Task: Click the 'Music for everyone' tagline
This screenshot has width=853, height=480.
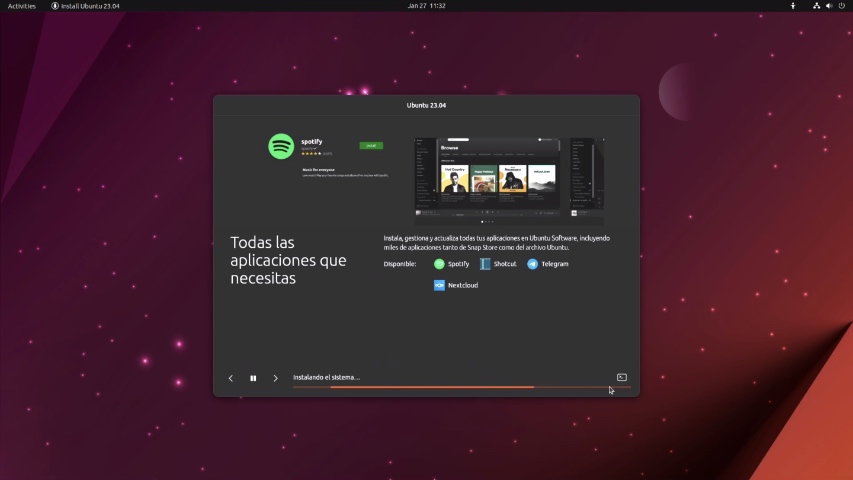Action: 318,170
